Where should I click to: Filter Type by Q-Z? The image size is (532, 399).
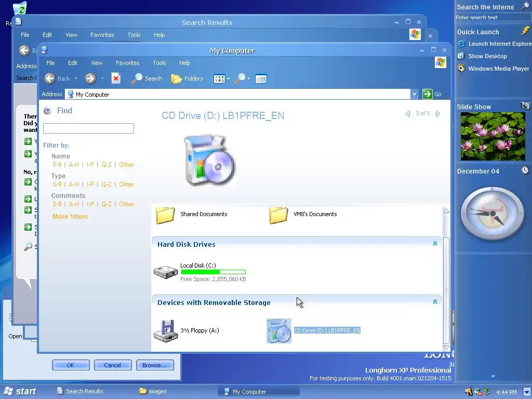(x=107, y=184)
